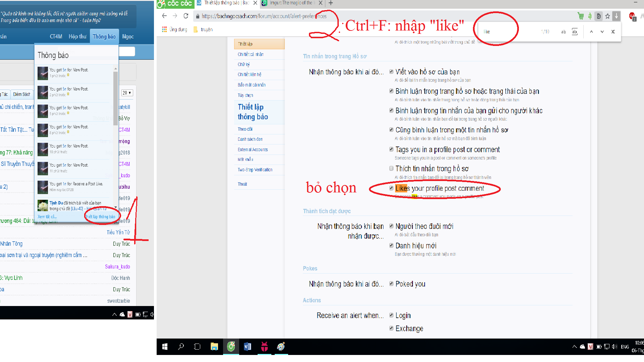Toggle the 'Poked you' checkbox
The width and height of the screenshot is (644, 362).
pyautogui.click(x=391, y=284)
